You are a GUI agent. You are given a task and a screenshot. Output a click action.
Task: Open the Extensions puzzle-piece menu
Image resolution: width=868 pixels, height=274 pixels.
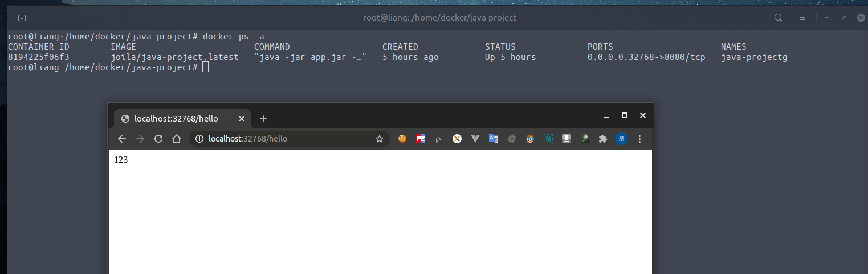pos(603,139)
